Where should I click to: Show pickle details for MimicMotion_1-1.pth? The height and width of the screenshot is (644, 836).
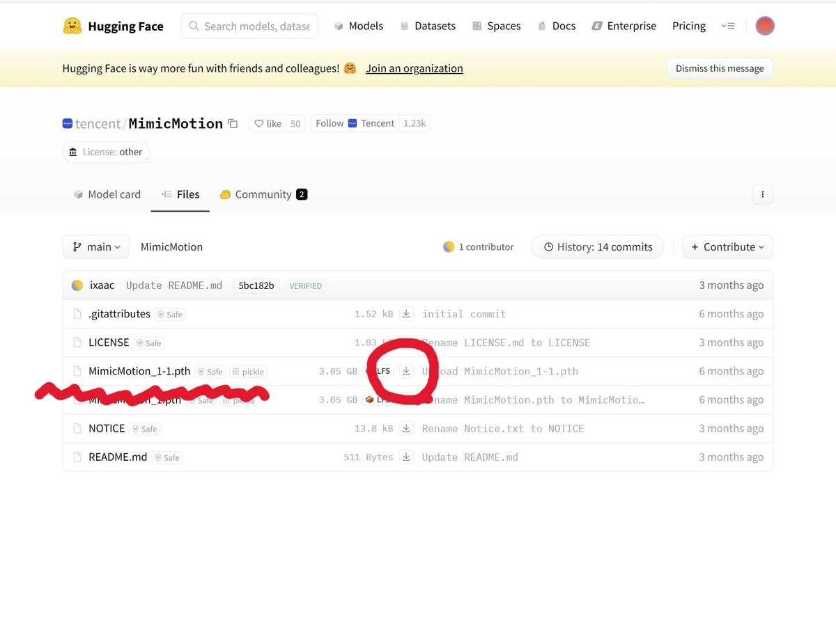click(x=248, y=372)
